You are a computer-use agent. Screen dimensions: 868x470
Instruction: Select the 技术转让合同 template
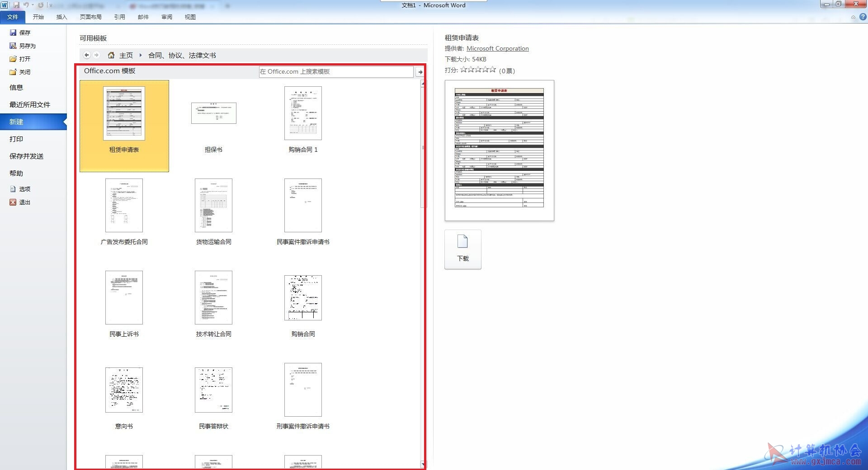pyautogui.click(x=213, y=305)
